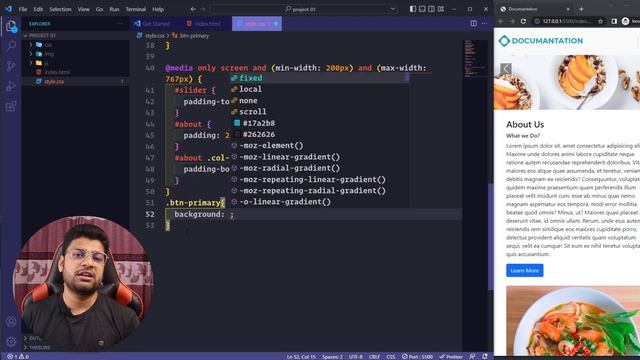Open the Selection menu
This screenshot has height=360, width=640.
tap(60, 9)
